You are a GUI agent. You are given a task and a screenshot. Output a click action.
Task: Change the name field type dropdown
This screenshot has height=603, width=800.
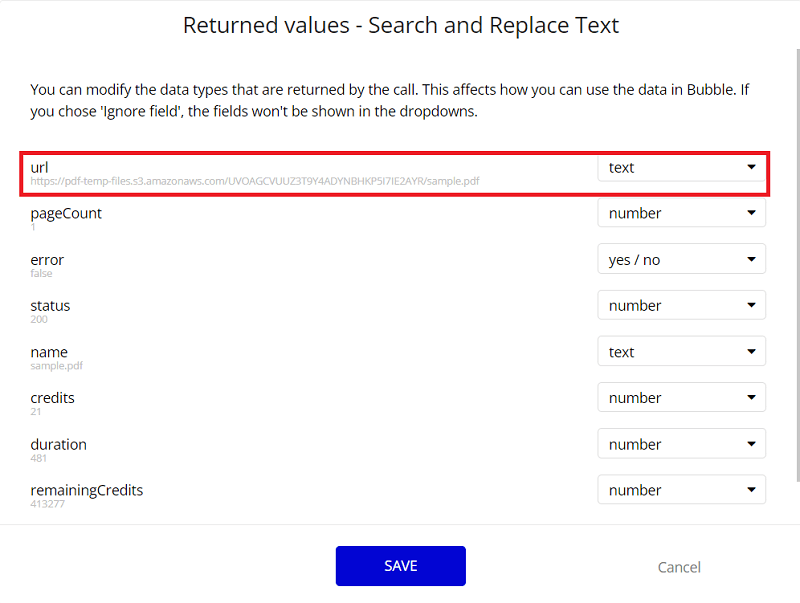point(681,352)
